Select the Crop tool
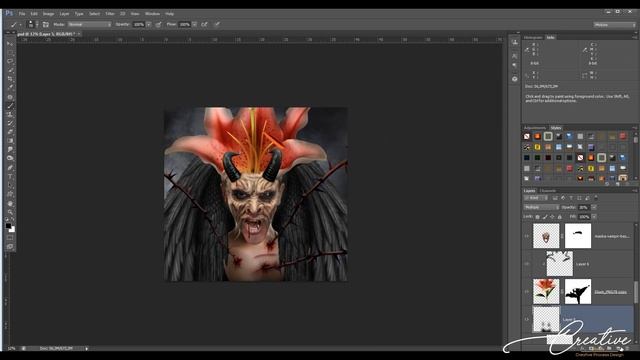This screenshot has height=360, width=640. click(x=10, y=79)
